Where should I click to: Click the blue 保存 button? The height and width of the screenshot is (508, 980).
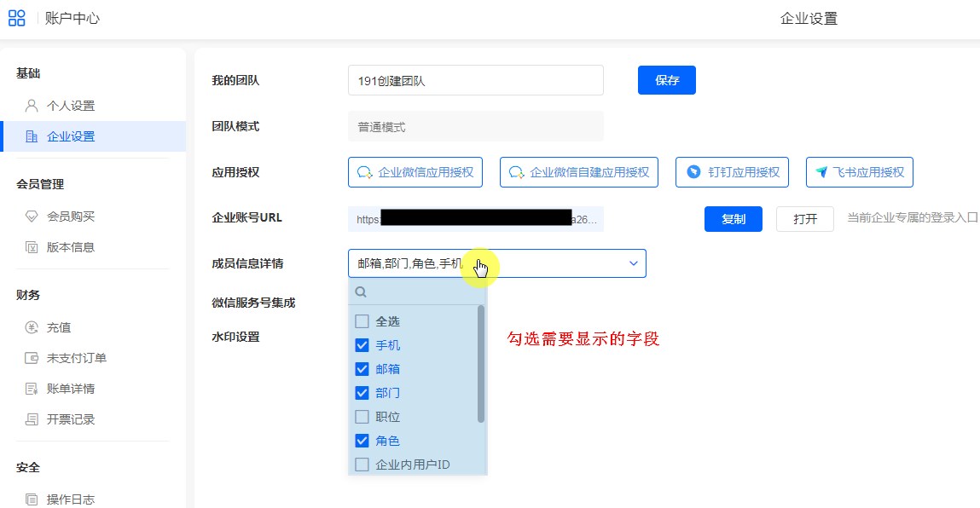(666, 80)
